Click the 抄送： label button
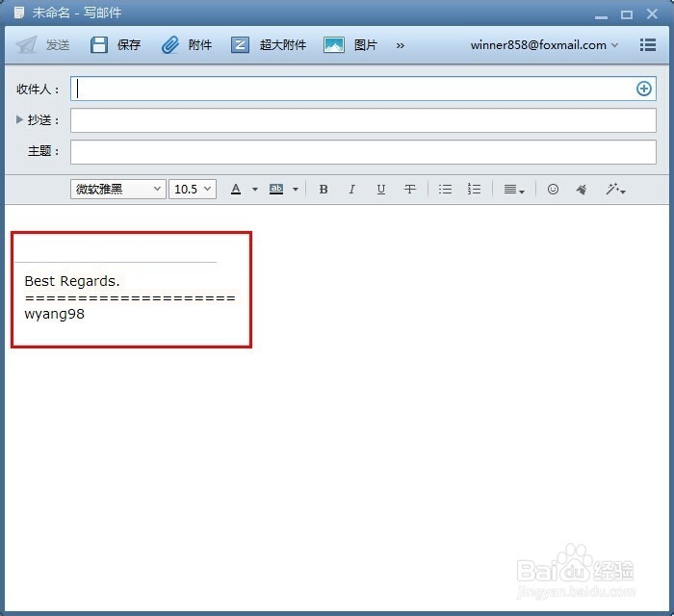 pyautogui.click(x=43, y=120)
